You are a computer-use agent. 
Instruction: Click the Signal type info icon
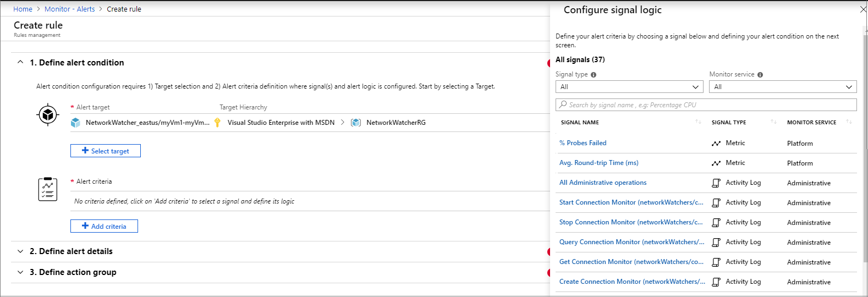pyautogui.click(x=594, y=75)
